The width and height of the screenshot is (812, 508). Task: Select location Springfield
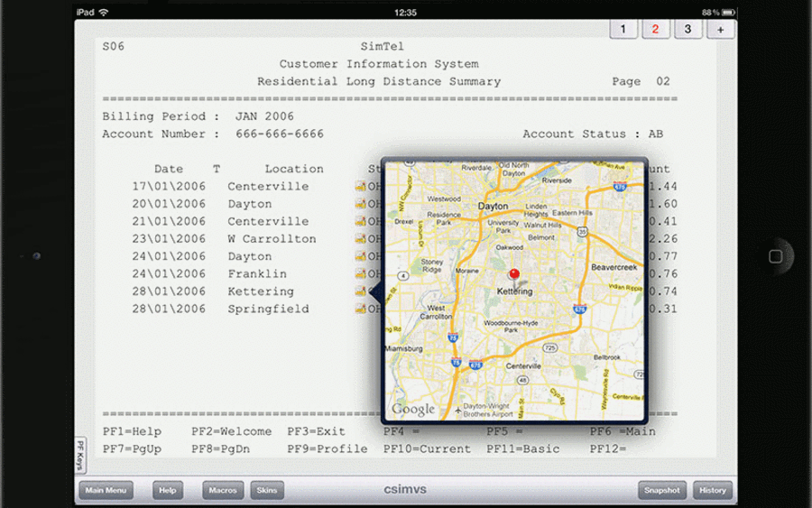[x=268, y=309]
